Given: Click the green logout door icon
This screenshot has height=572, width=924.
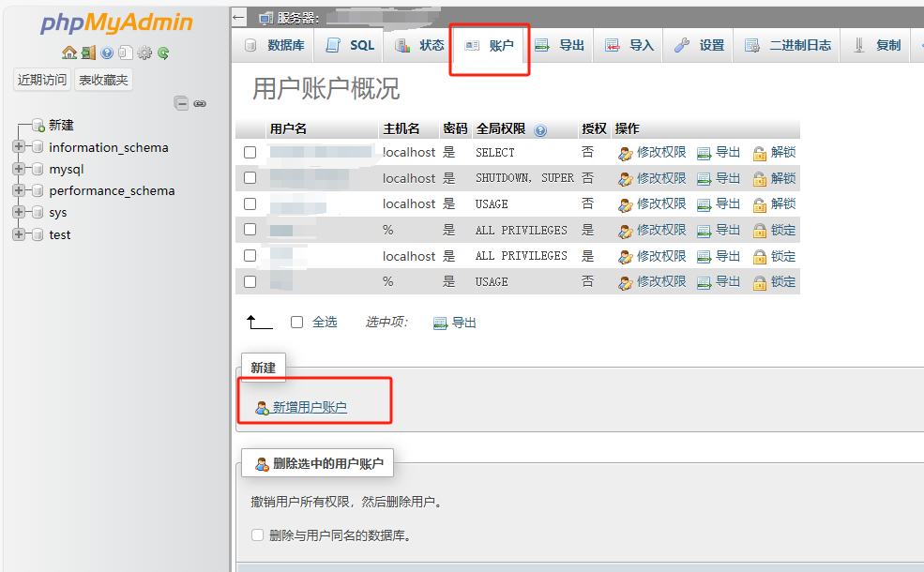Looking at the screenshot, I should click(87, 53).
